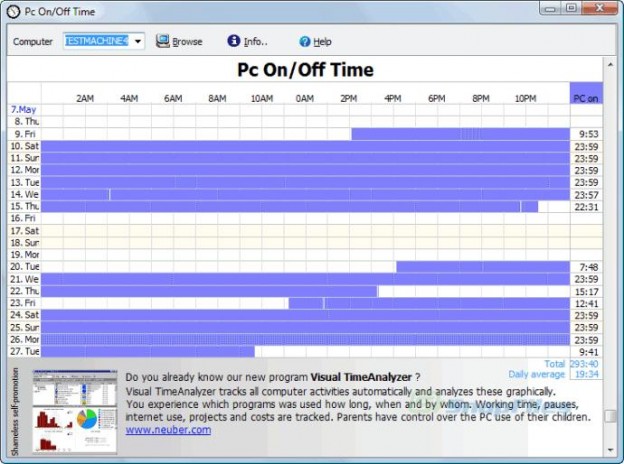Click the blue usage bar for 20. Tue

483,267
